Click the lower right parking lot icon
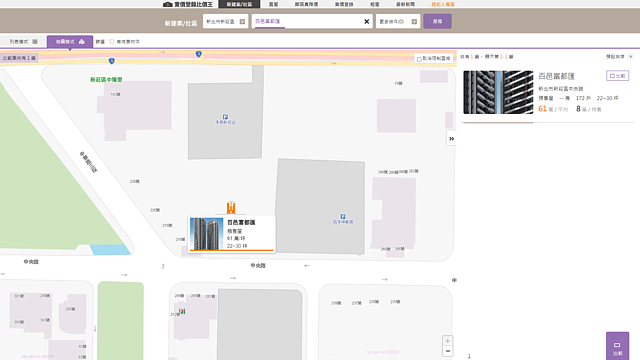The height and width of the screenshot is (360, 640). point(343,217)
